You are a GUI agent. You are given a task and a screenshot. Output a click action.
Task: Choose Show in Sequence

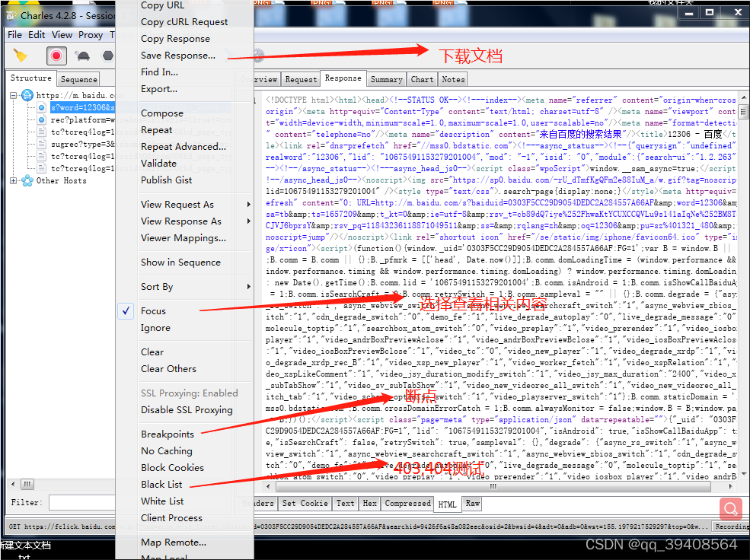click(180, 262)
